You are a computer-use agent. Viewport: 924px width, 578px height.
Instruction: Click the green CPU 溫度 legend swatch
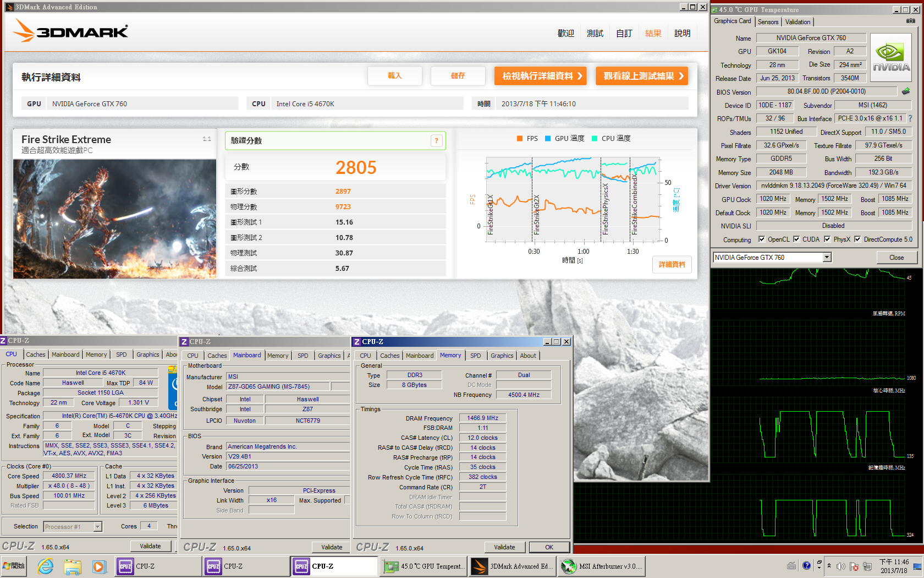point(595,139)
